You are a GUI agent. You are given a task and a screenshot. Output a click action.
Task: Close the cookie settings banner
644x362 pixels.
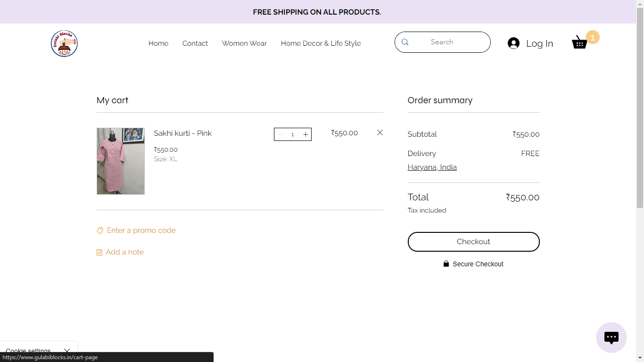click(67, 351)
